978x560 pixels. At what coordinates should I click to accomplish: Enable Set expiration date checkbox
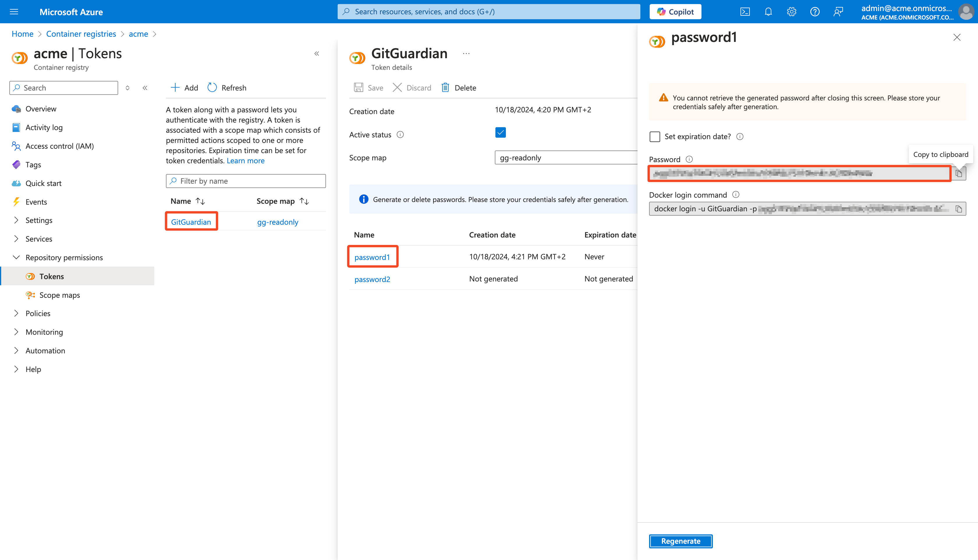[x=655, y=137]
